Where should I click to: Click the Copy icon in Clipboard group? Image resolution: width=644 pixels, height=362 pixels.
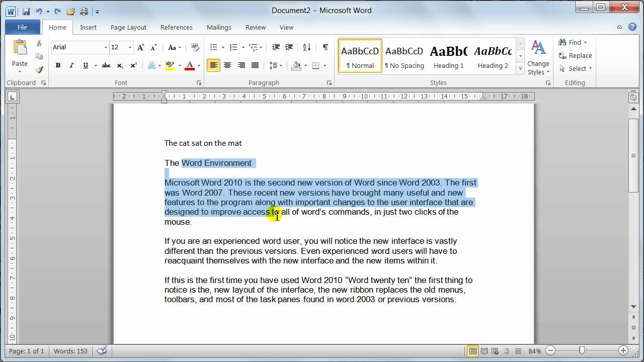39,56
